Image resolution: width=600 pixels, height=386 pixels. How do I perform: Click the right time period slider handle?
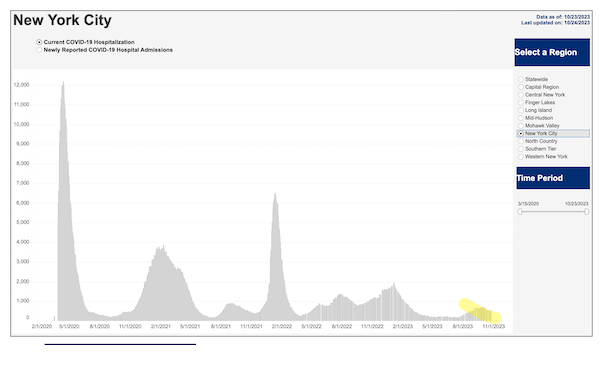(587, 212)
